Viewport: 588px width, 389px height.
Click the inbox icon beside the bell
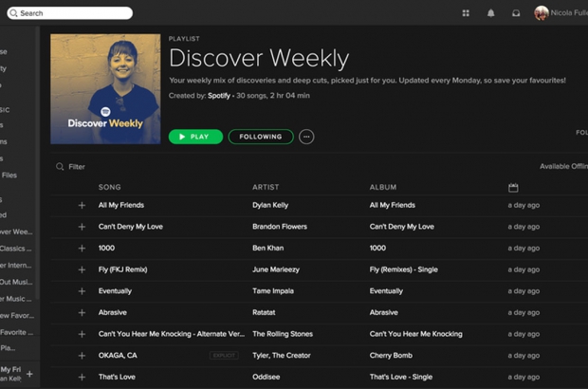(x=516, y=13)
